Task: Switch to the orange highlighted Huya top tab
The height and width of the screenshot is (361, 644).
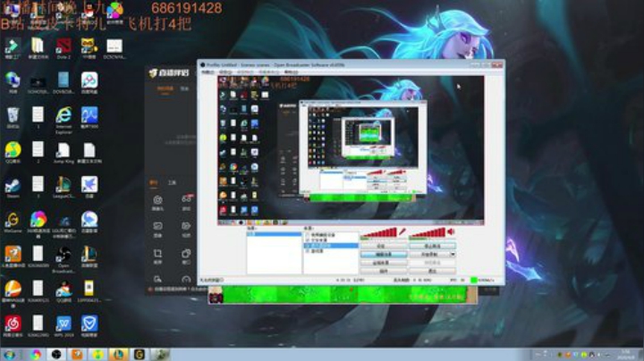Action: pos(165,88)
